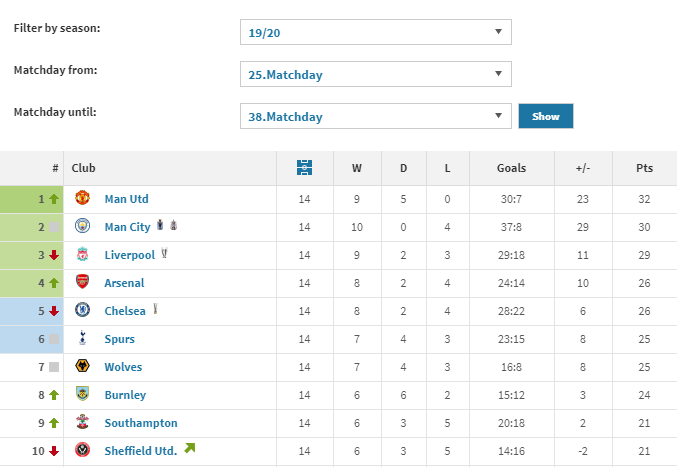The width and height of the screenshot is (677, 467).
Task: Click the Pts column header
Action: pyautogui.click(x=644, y=168)
